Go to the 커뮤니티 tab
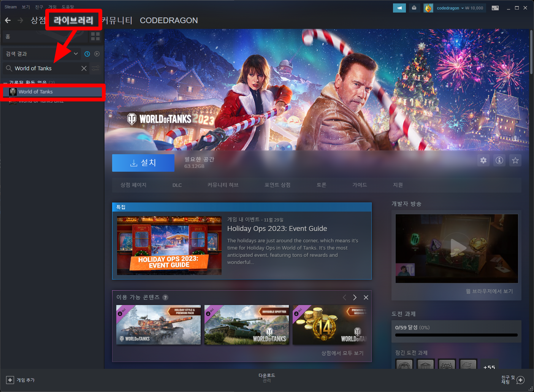The width and height of the screenshot is (534, 392). (117, 21)
